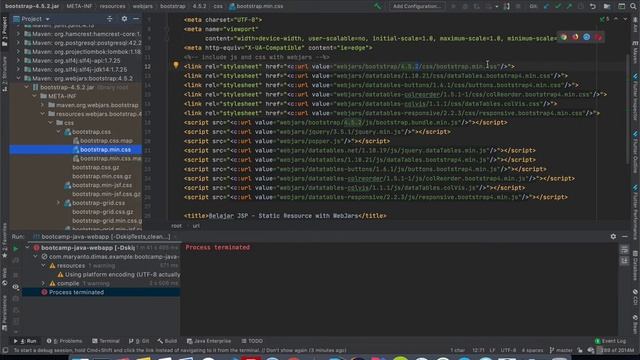
Task: Open the TODO tool window tab
Action: click(252, 341)
